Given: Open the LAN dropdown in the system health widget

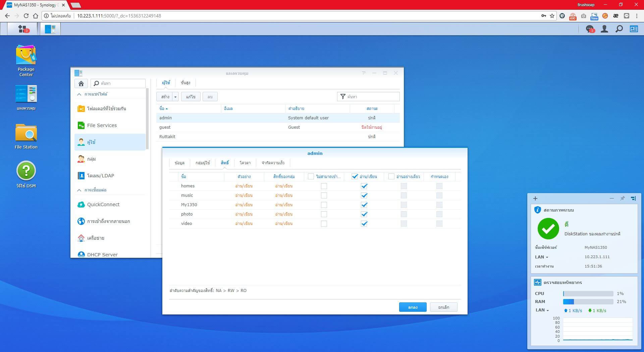Looking at the screenshot, I should [x=541, y=257].
